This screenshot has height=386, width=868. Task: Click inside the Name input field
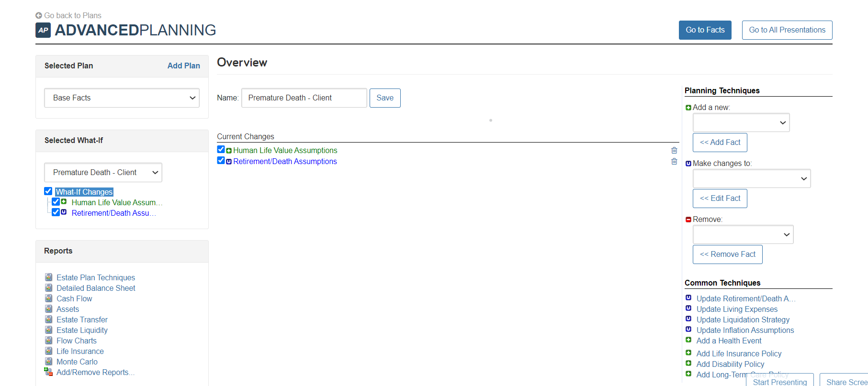point(304,98)
